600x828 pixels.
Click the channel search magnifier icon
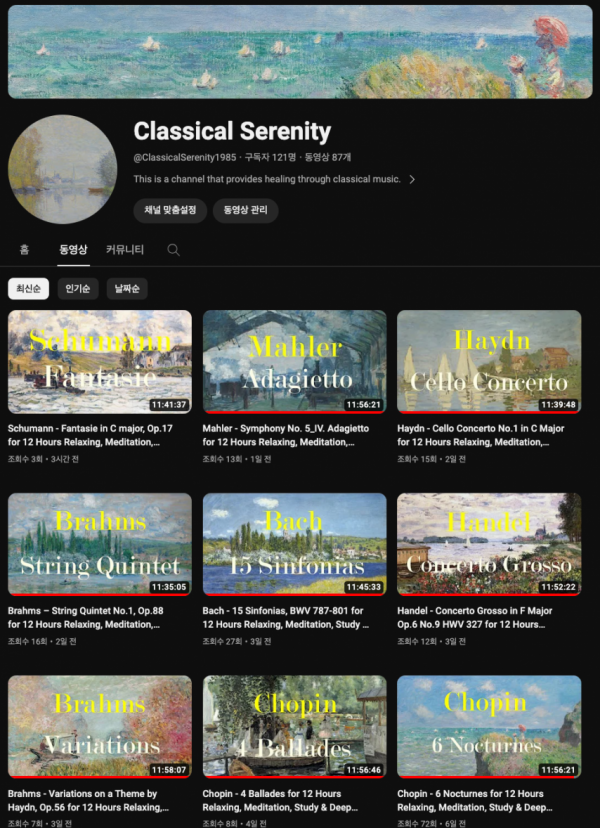pyautogui.click(x=173, y=250)
